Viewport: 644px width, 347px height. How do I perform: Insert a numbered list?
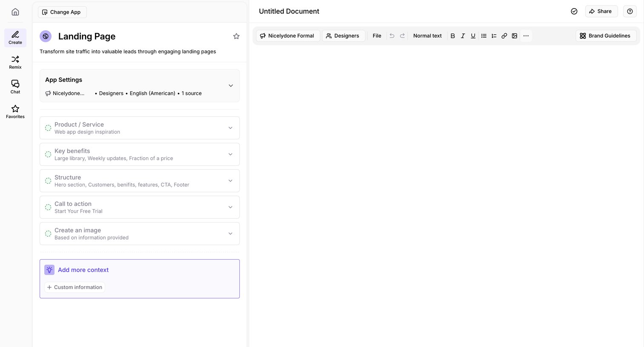tap(494, 36)
